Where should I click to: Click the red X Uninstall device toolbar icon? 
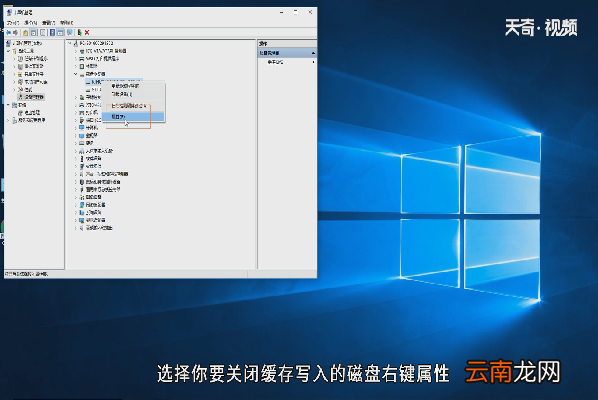pyautogui.click(x=87, y=33)
